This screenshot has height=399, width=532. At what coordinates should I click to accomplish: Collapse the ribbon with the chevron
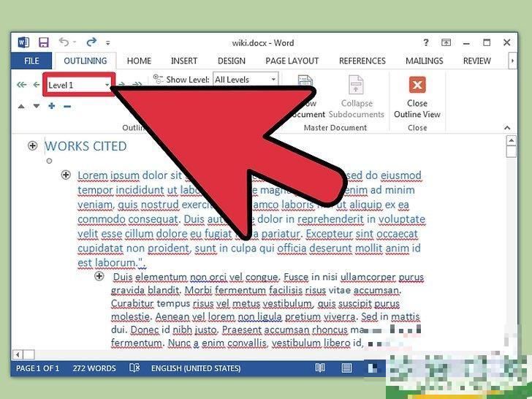507,128
